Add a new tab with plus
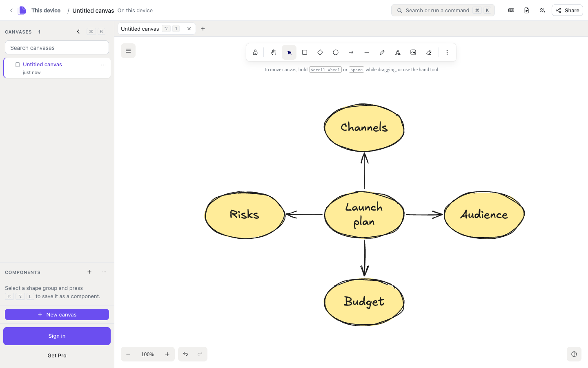This screenshot has height=368, width=588. tap(203, 29)
